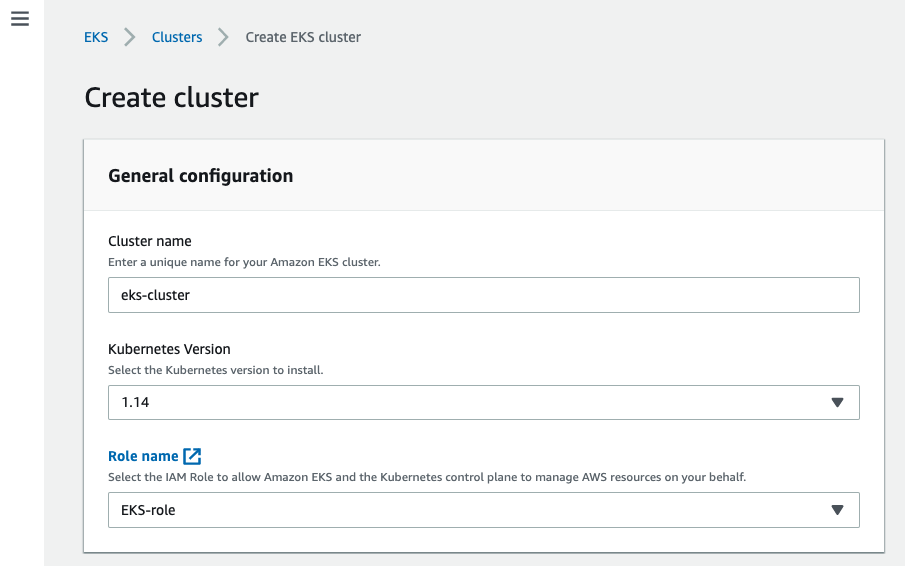The width and height of the screenshot is (905, 566).
Task: Click the EKS-role dropdown arrow
Action: point(838,510)
